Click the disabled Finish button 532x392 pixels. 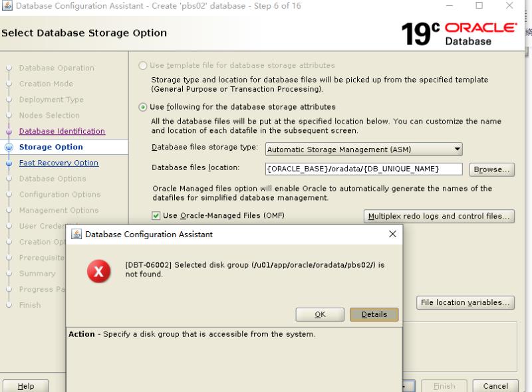[444, 386]
